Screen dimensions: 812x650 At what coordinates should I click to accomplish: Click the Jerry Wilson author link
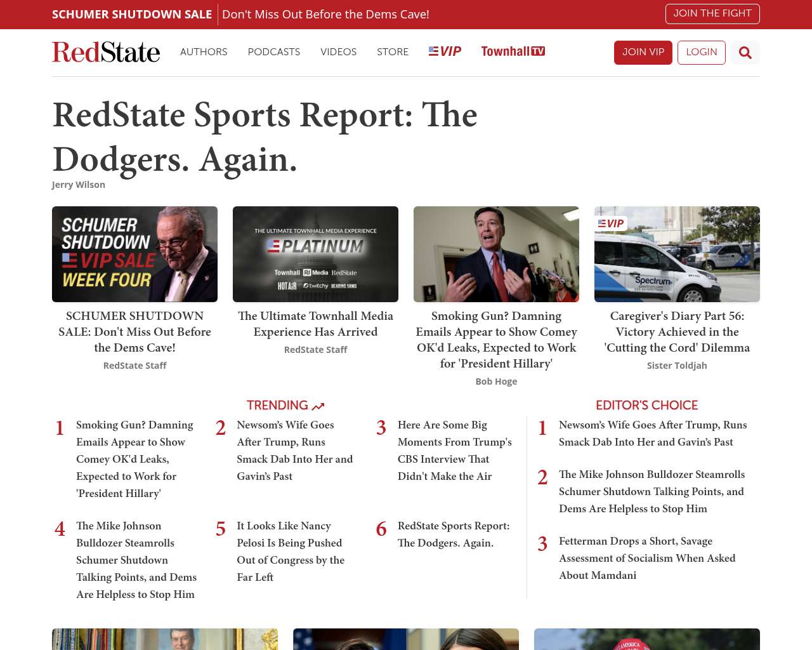point(79,185)
